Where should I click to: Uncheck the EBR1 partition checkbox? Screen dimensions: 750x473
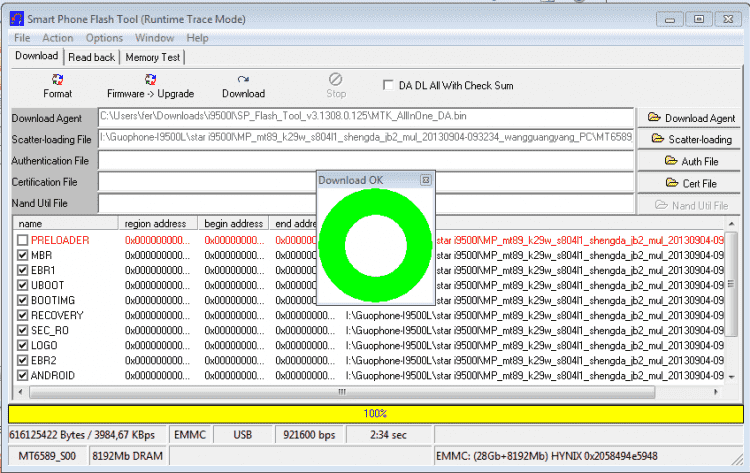pyautogui.click(x=22, y=270)
